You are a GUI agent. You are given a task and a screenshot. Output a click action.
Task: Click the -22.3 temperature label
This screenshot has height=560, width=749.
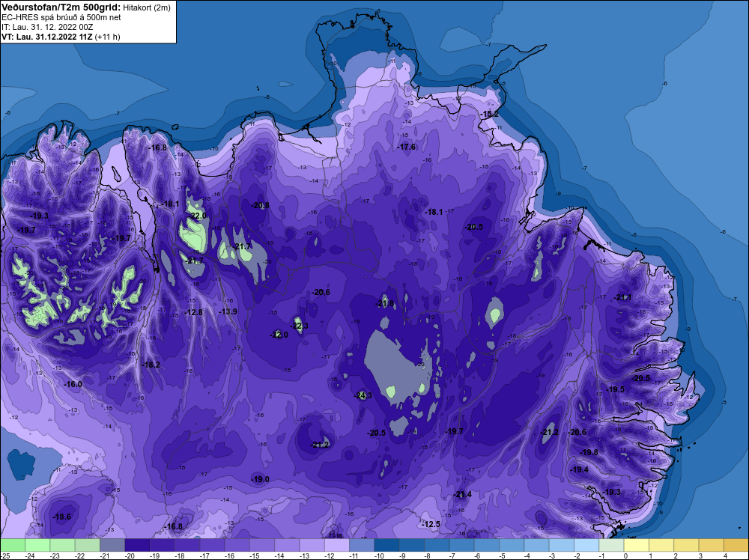tap(300, 326)
